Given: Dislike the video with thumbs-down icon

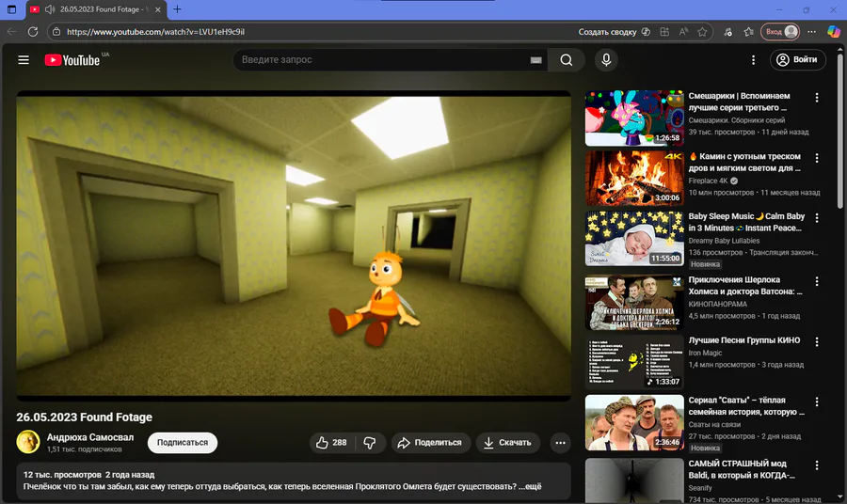Looking at the screenshot, I should coord(370,443).
